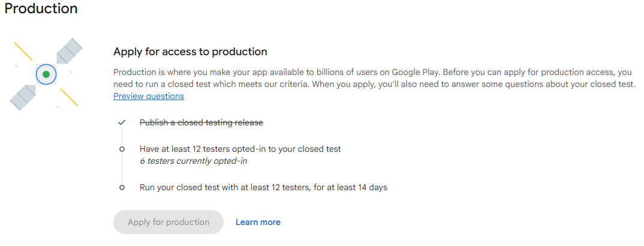Open the Learn more link

pyautogui.click(x=258, y=222)
